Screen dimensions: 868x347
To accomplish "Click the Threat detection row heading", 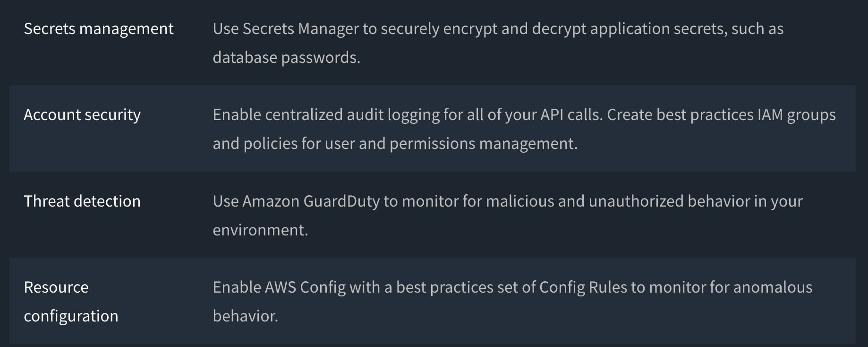I will (x=82, y=201).
